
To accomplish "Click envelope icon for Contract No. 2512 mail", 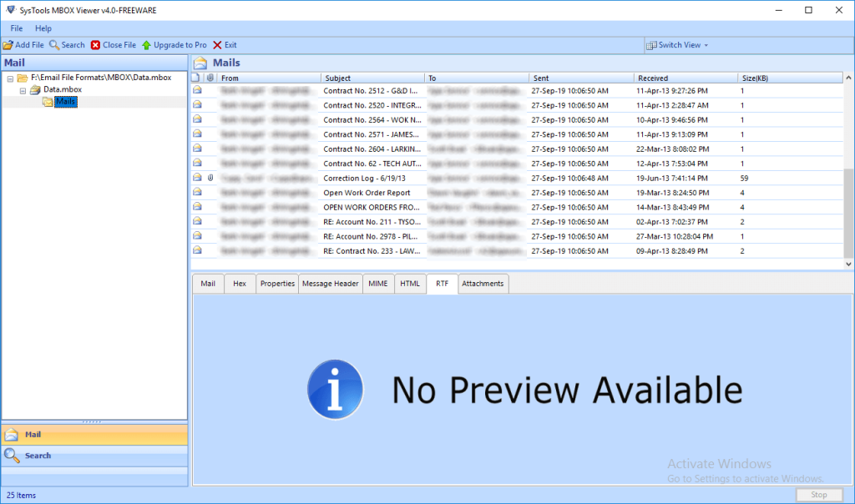I will coord(197,90).
